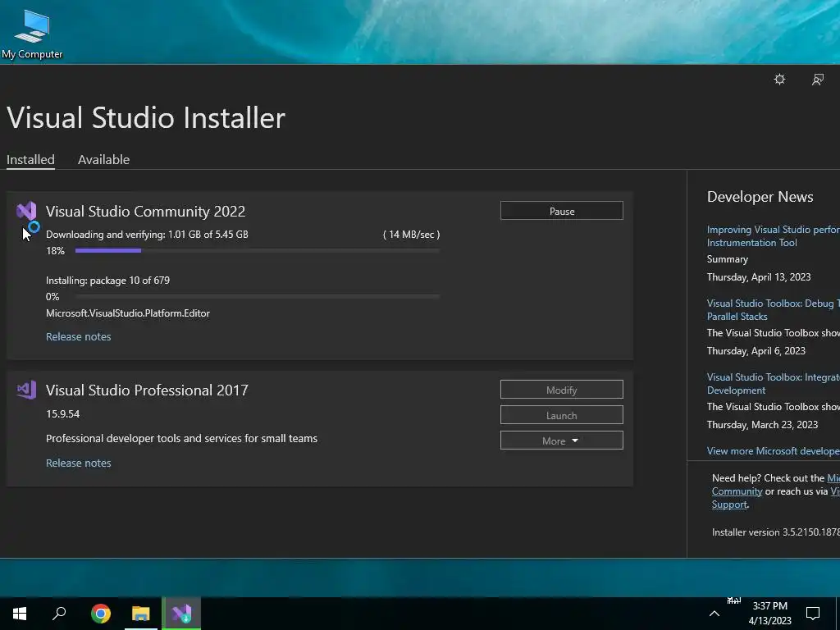Click the 18% download progress bar
This screenshot has height=630, width=840.
pos(257,250)
